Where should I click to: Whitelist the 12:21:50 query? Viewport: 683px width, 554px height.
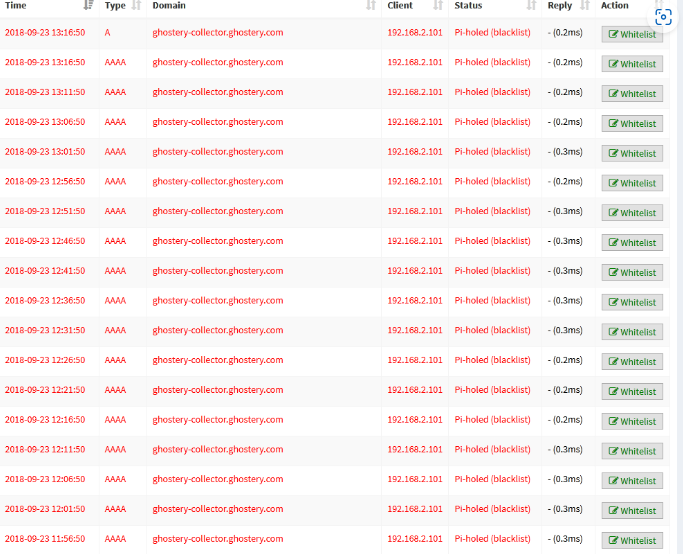coord(632,392)
